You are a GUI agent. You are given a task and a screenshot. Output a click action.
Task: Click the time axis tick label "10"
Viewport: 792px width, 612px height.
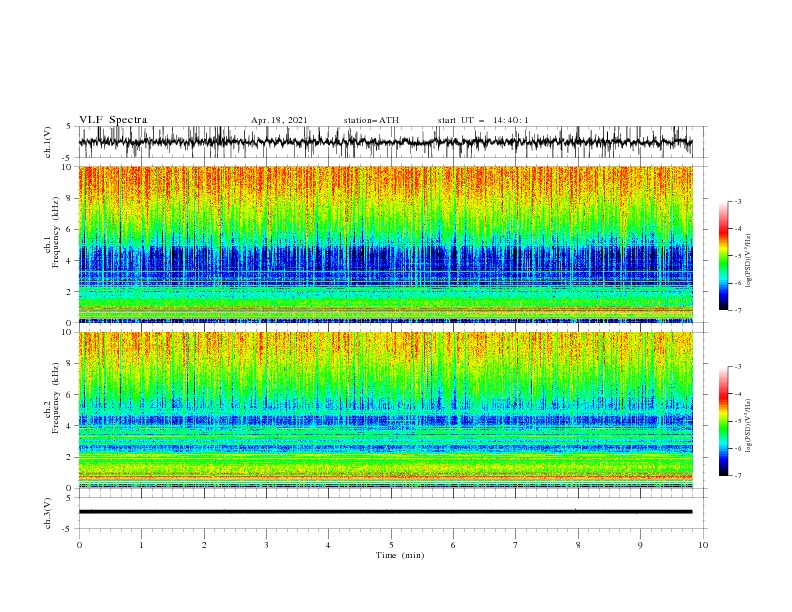coord(703,545)
